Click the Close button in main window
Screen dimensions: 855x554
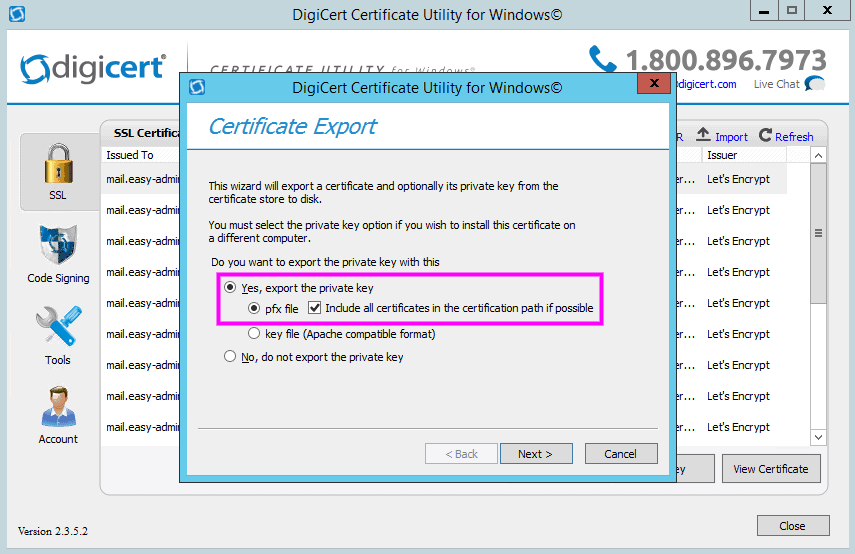(793, 526)
